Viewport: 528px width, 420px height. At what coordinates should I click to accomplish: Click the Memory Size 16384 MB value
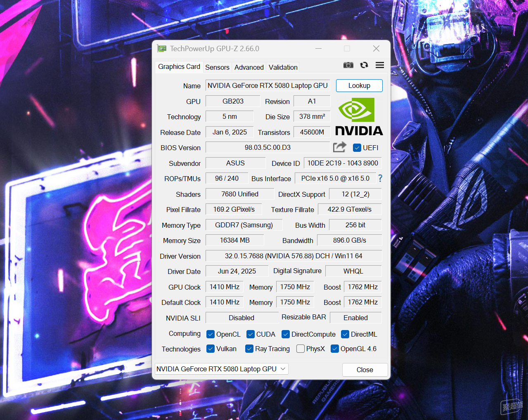pos(234,240)
